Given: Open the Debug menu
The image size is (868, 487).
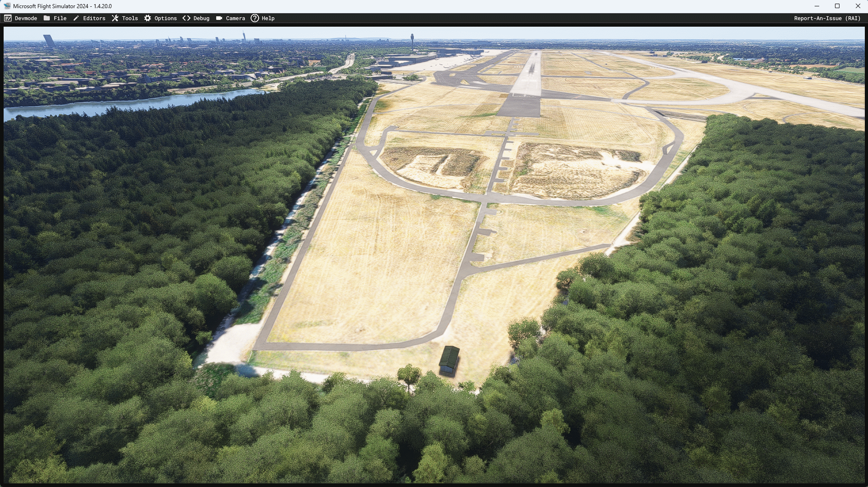Looking at the screenshot, I should [x=201, y=18].
